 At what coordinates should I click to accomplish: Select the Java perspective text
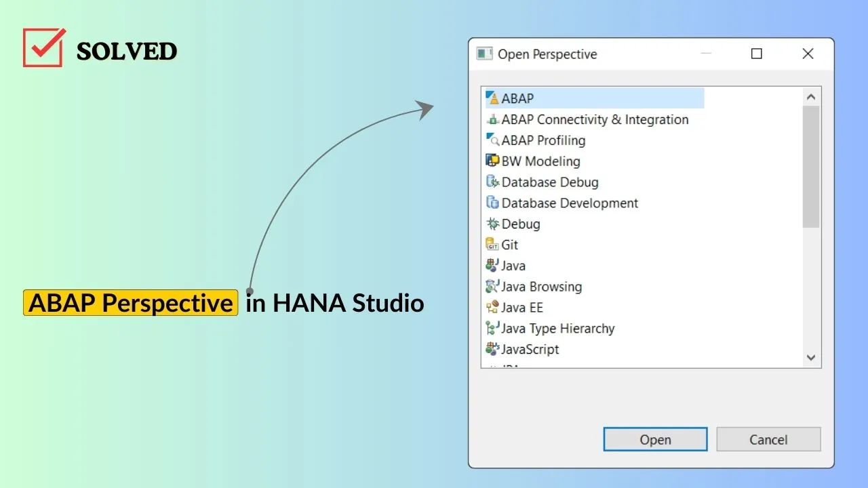pos(513,266)
